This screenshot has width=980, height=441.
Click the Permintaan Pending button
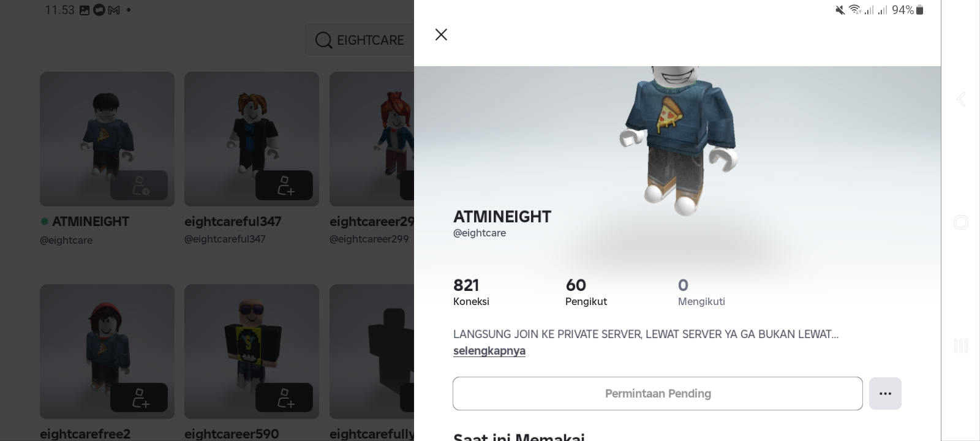coord(658,393)
